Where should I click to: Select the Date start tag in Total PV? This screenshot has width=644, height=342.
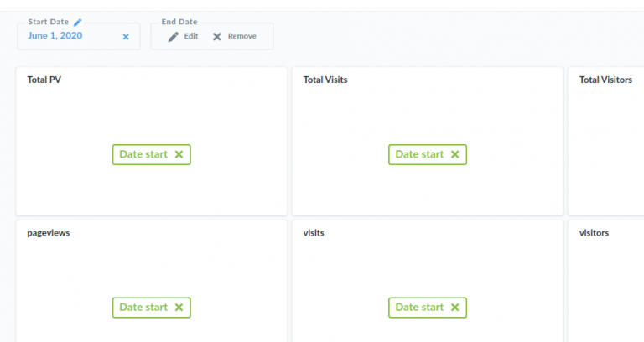(x=143, y=154)
